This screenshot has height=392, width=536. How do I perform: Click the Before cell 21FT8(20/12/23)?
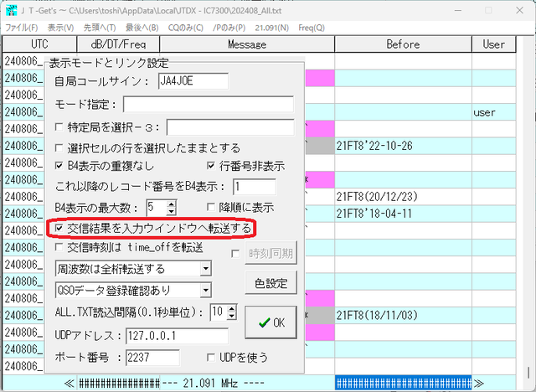click(403, 197)
